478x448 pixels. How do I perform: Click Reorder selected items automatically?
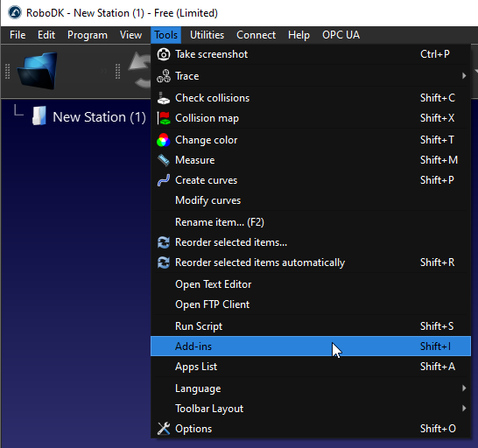coord(311,262)
